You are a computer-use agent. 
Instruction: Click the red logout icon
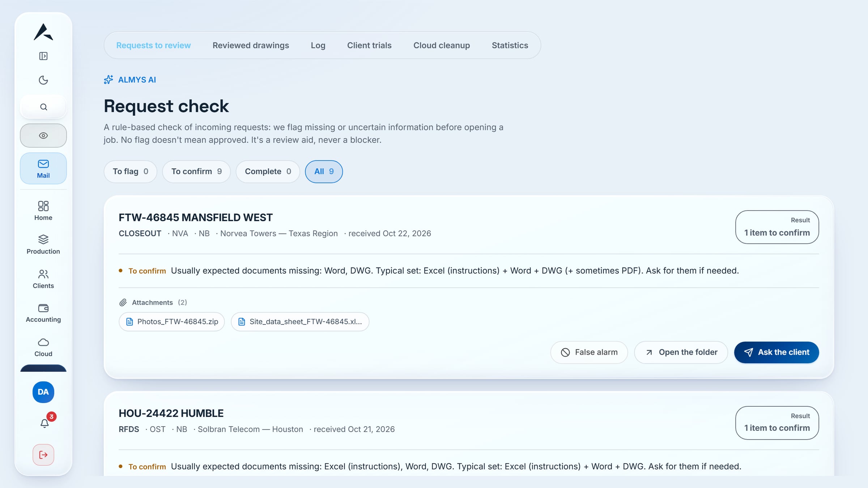(x=43, y=455)
